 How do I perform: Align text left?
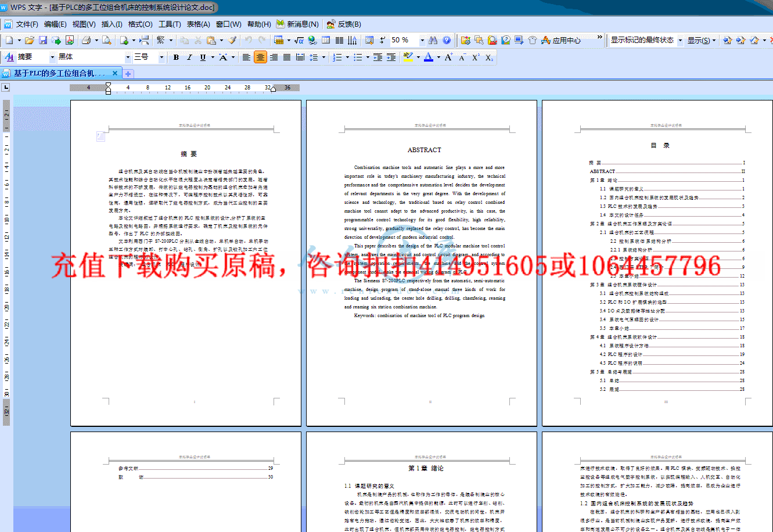[x=246, y=57]
